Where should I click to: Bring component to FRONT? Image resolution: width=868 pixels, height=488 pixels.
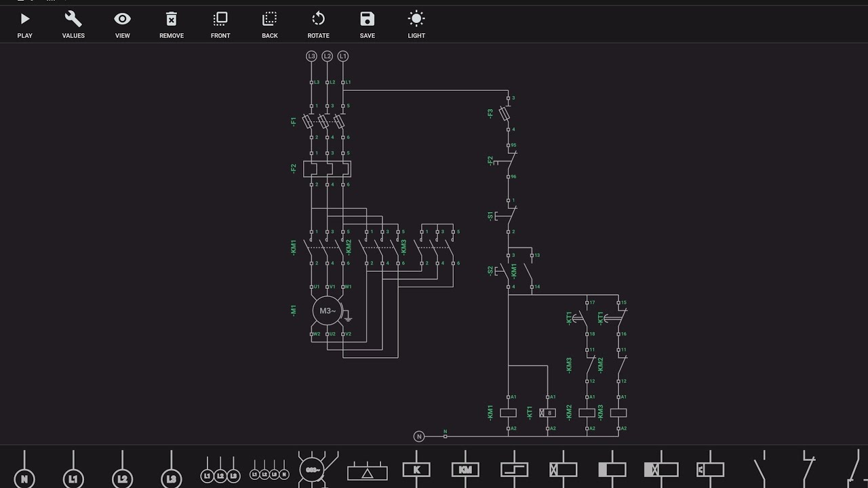point(220,25)
